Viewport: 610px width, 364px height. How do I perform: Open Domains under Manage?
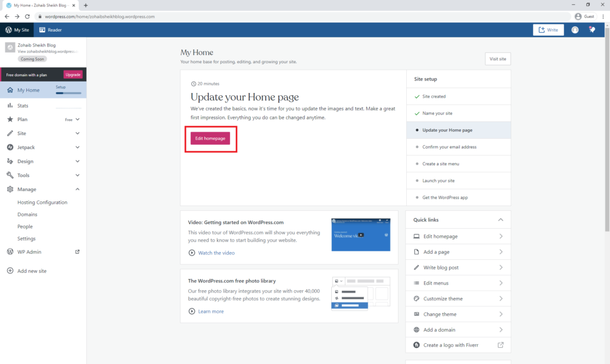click(27, 214)
